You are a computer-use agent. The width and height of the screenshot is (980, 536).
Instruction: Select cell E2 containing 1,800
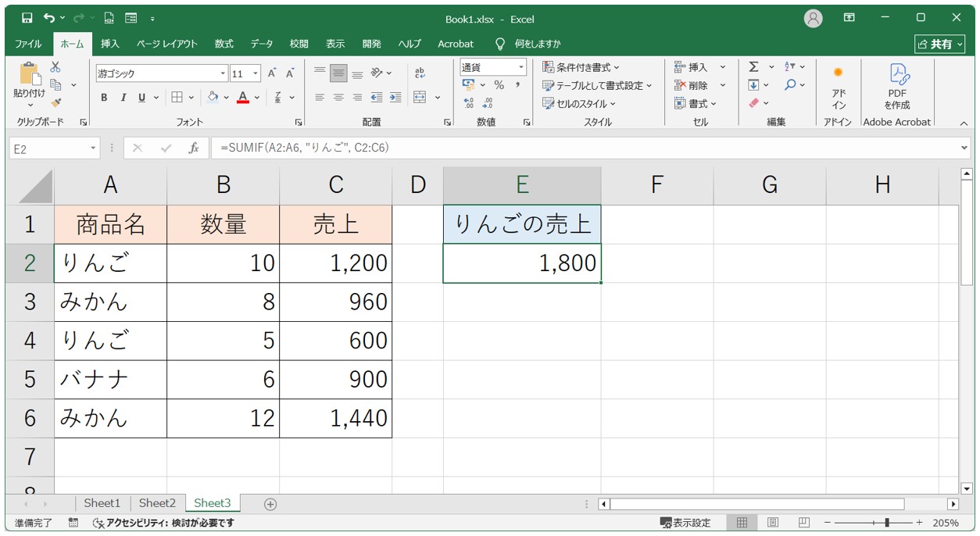point(522,263)
